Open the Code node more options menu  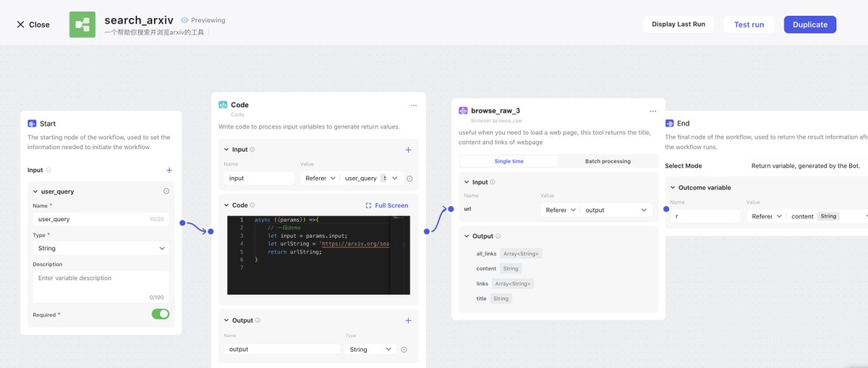click(x=414, y=105)
